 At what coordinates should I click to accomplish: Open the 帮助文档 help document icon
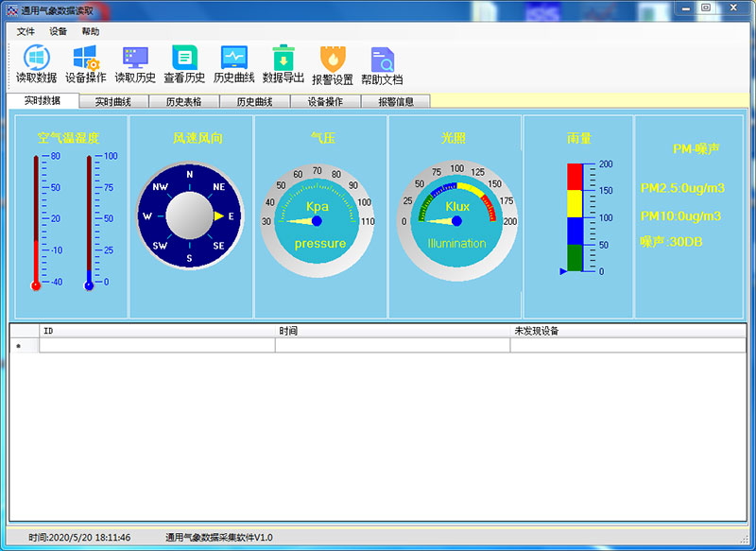coord(382,60)
